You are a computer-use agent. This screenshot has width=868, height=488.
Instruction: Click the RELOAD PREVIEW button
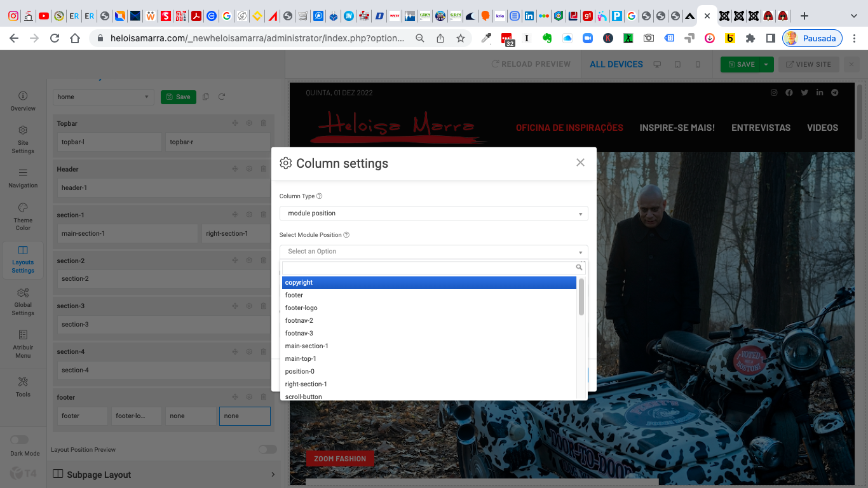531,64
